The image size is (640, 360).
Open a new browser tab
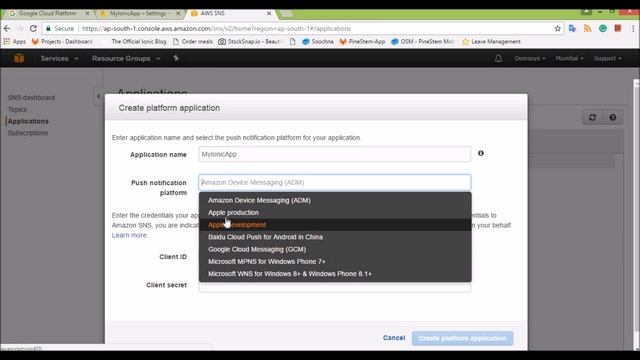(x=286, y=14)
